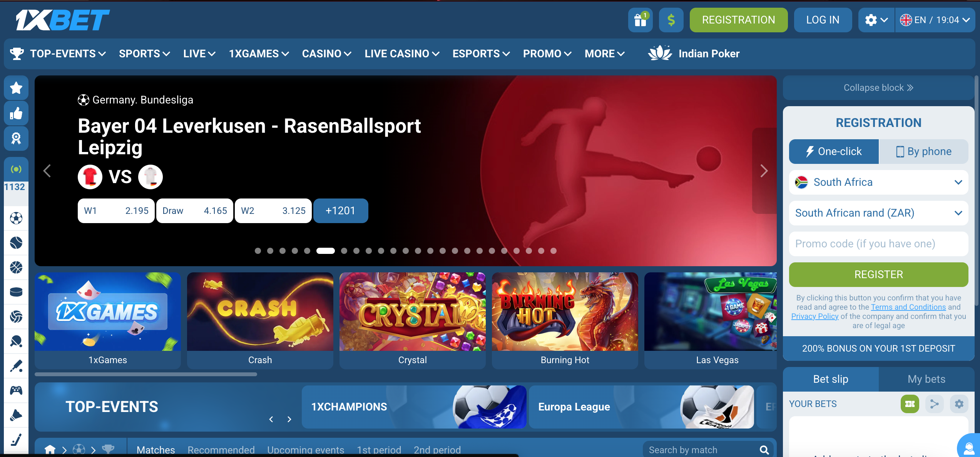Expand the PROMO menu

(x=547, y=54)
